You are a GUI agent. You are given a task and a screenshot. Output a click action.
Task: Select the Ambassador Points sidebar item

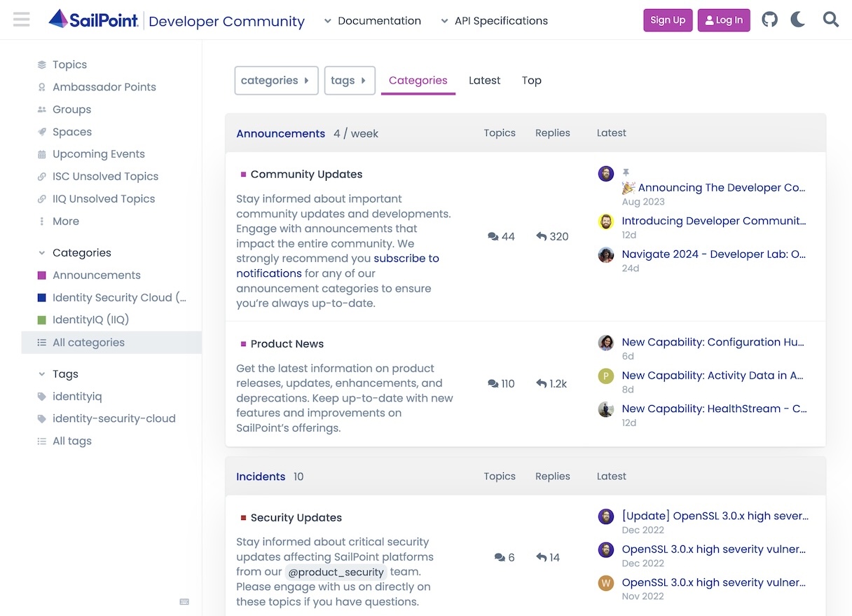tap(104, 87)
